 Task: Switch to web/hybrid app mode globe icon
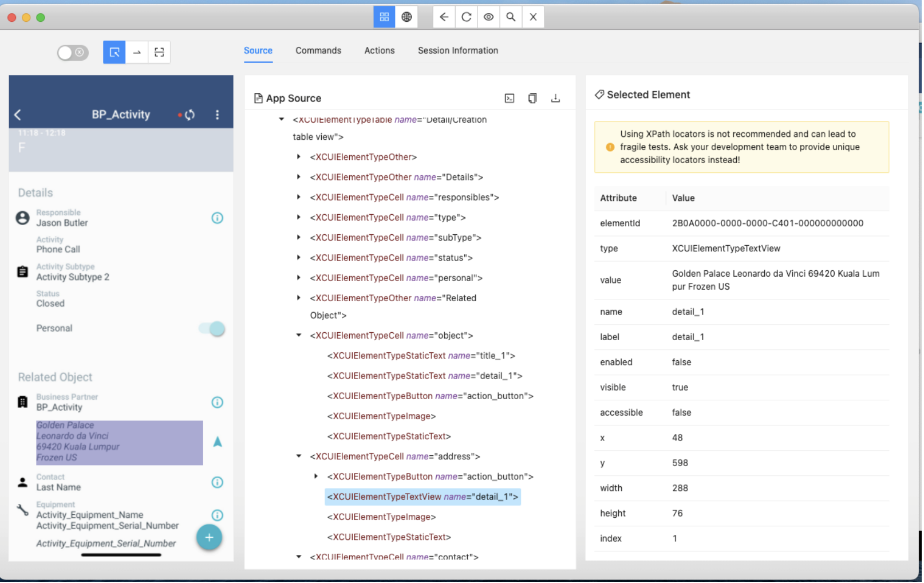coord(407,17)
